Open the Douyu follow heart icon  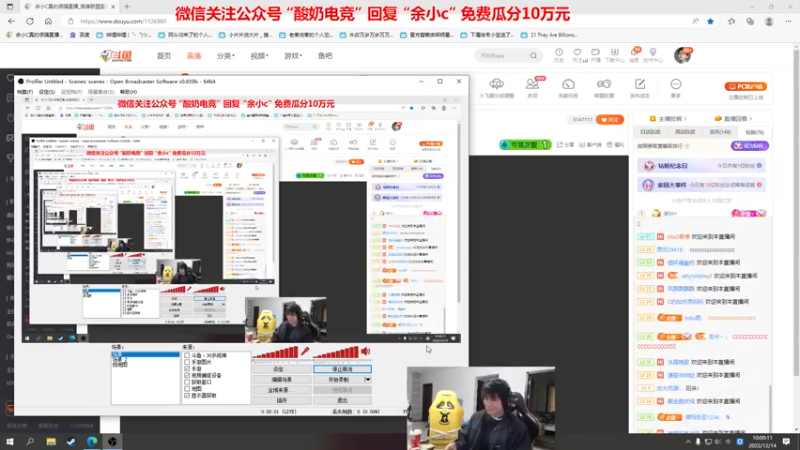tap(577, 53)
